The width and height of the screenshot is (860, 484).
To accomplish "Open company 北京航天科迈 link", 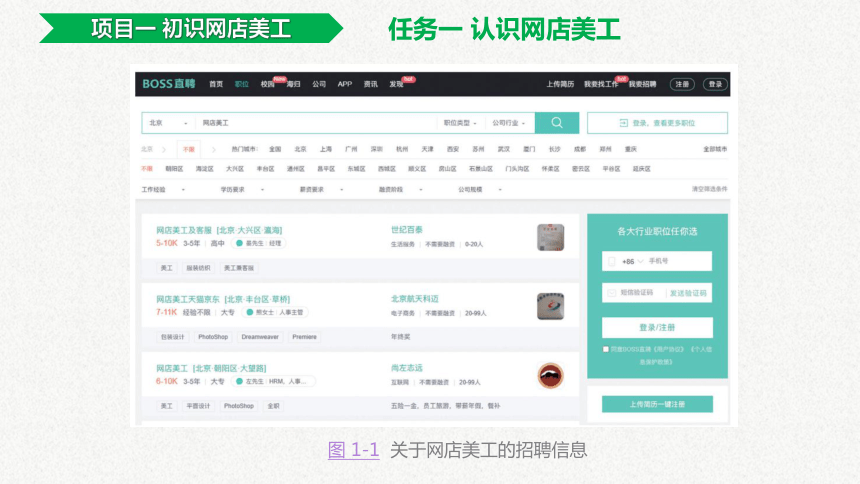I will pos(415,299).
